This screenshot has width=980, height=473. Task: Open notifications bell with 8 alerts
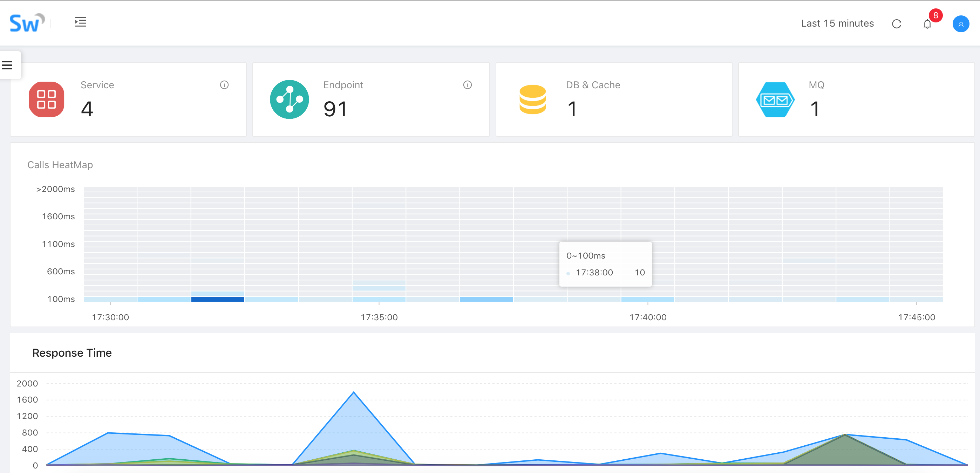[x=927, y=24]
